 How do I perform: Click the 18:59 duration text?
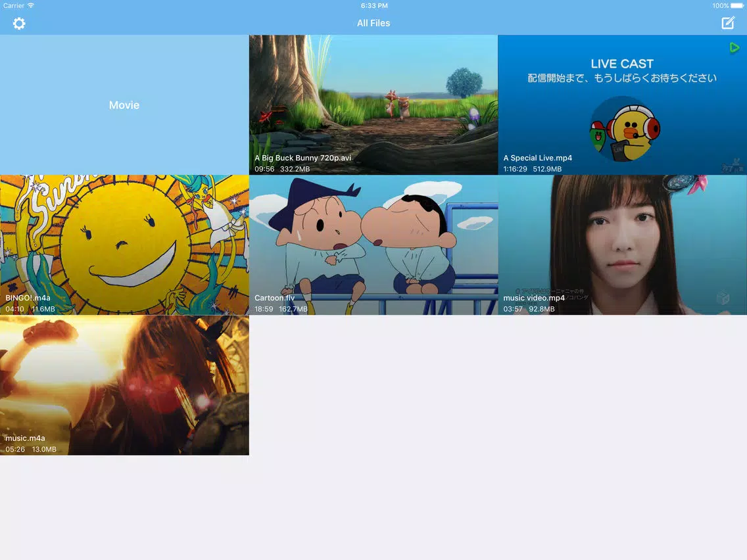click(264, 309)
